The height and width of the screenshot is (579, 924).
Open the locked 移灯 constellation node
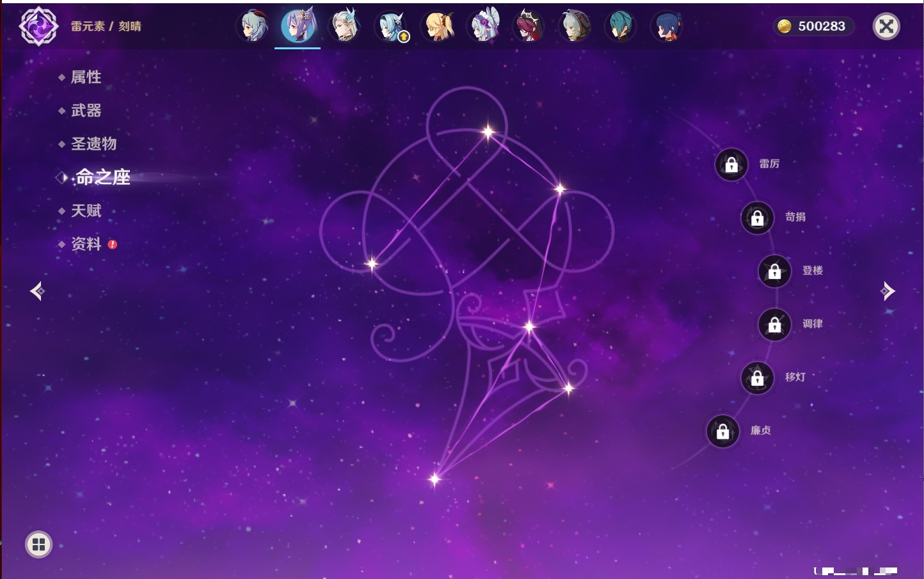pos(758,378)
